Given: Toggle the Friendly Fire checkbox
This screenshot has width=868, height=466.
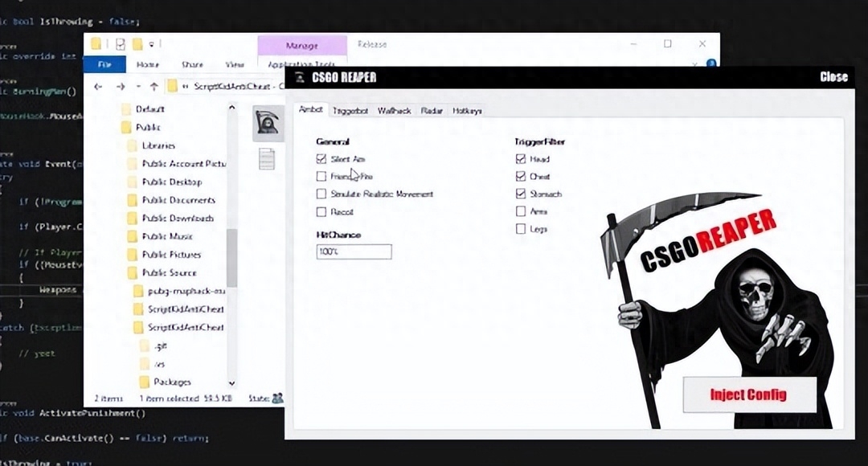Looking at the screenshot, I should click(321, 177).
